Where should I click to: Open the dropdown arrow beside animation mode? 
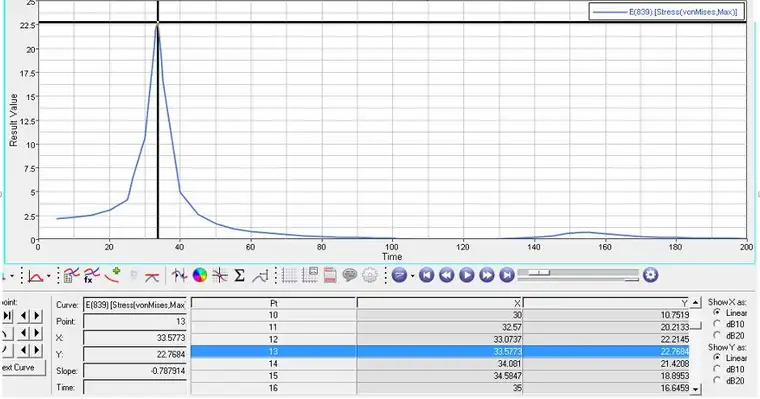coord(412,276)
